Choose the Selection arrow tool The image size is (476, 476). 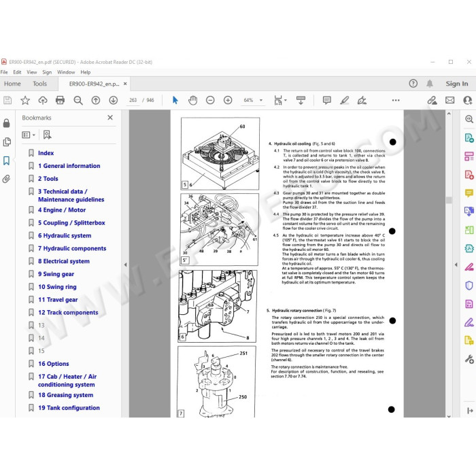[175, 100]
